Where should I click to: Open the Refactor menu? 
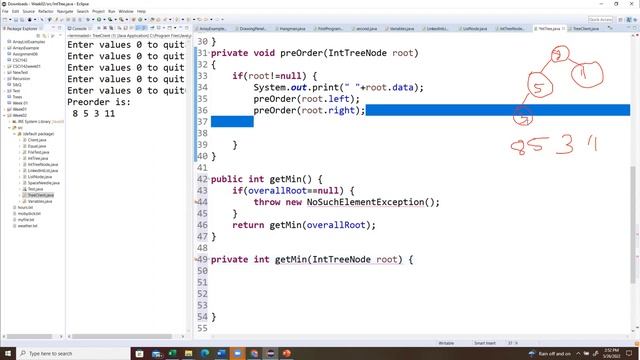coord(46,11)
